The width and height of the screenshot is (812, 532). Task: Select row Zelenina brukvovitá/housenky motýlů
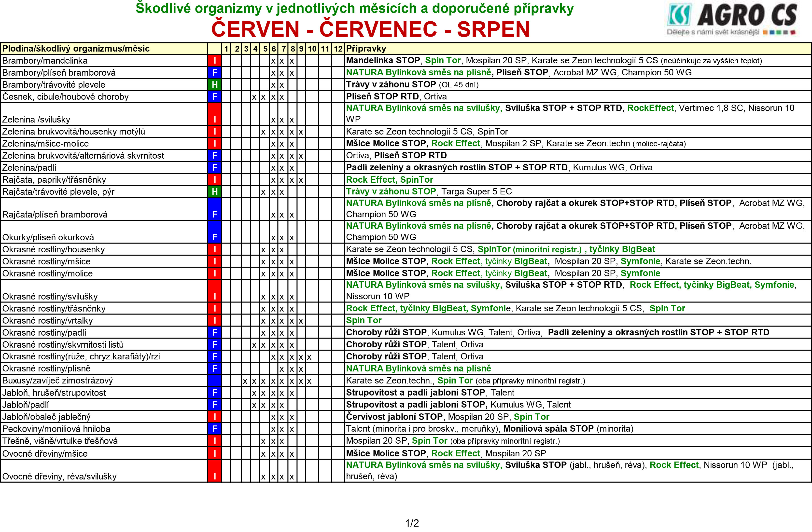pyautogui.click(x=406, y=132)
